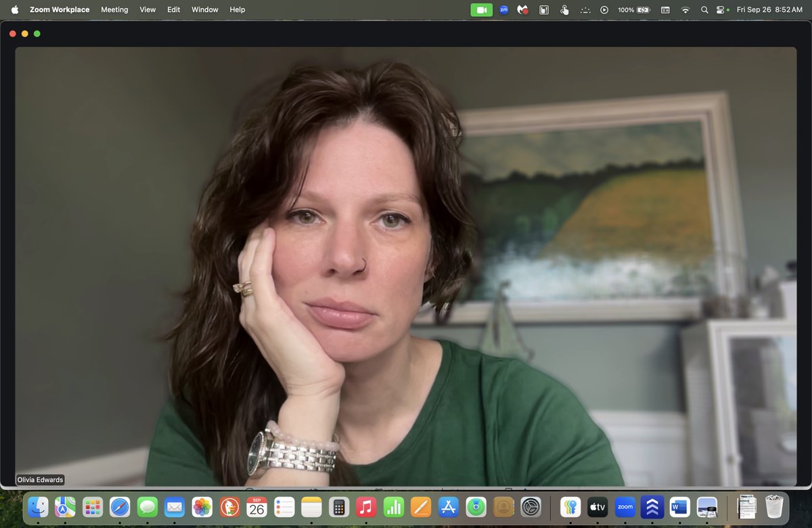Click Olivia Edwards' video feed
Screen dimensions: 812x528
(406, 266)
